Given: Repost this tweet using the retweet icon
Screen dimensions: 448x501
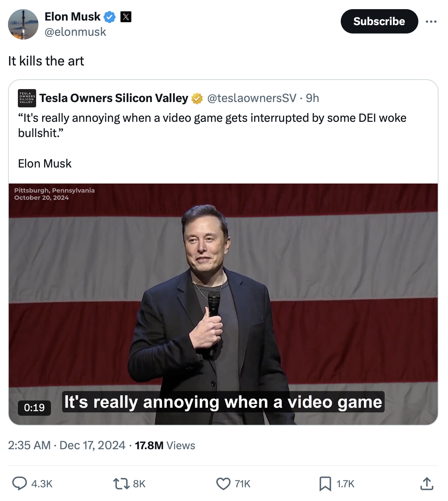Looking at the screenshot, I should (x=121, y=483).
